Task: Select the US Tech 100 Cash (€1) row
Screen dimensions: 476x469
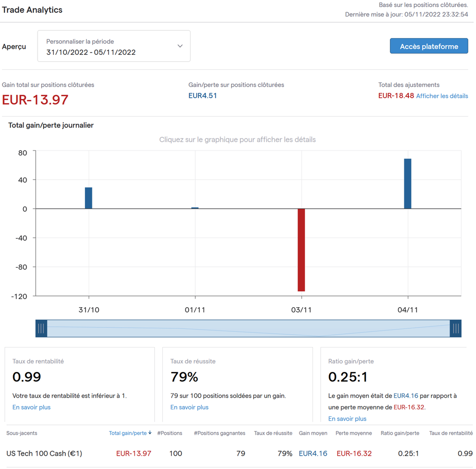Action: 239,454
